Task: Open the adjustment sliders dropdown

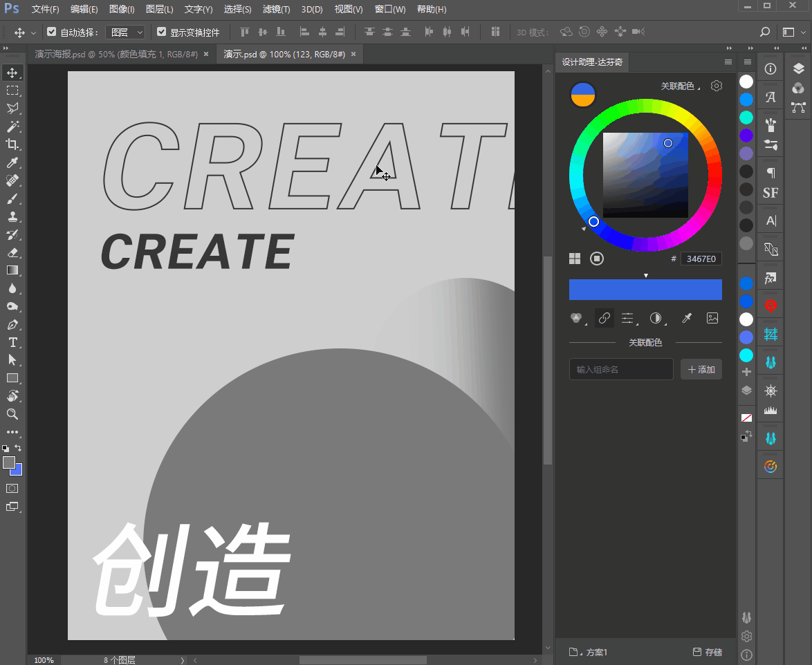Action: pos(629,318)
